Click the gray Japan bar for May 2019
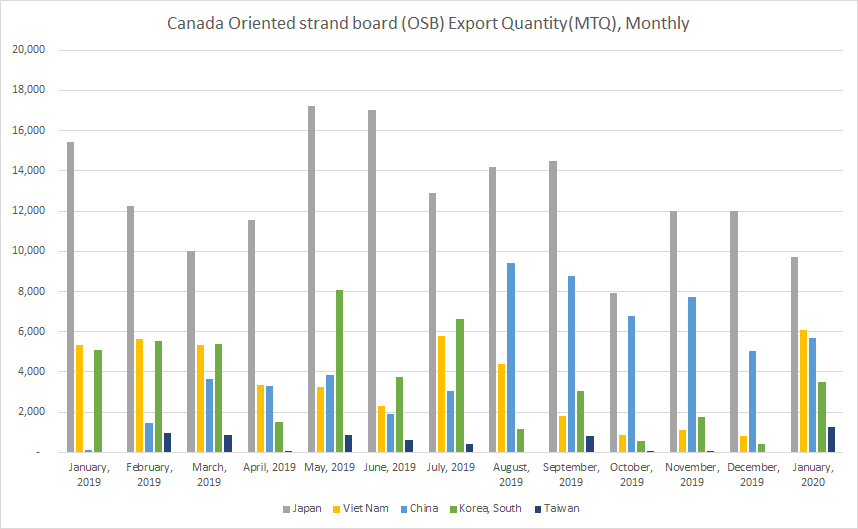This screenshot has height=529, width=858. [x=311, y=279]
